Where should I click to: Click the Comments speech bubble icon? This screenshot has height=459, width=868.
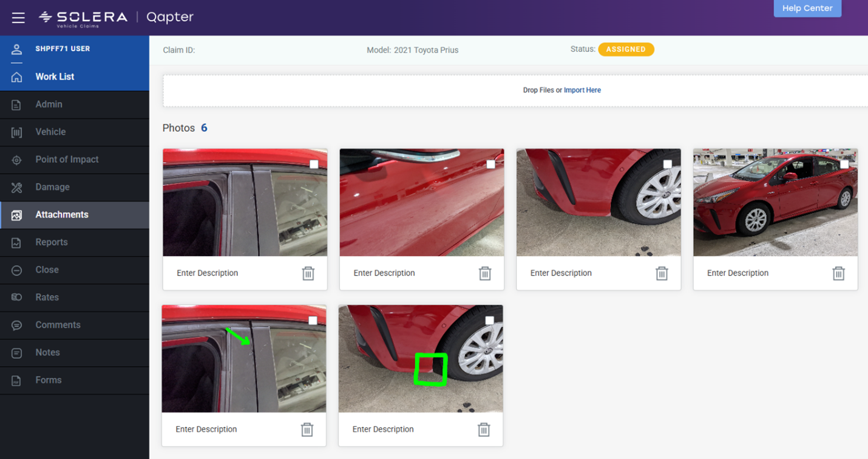17,325
